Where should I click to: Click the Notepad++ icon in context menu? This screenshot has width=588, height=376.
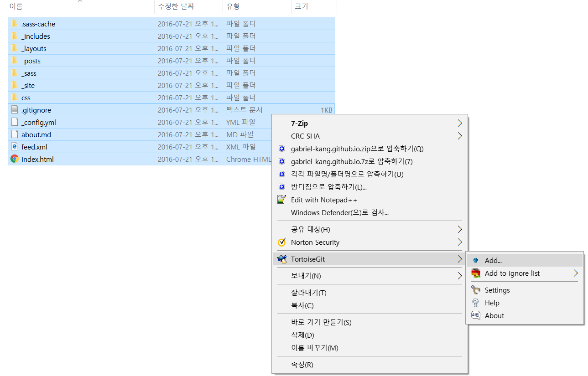click(282, 200)
